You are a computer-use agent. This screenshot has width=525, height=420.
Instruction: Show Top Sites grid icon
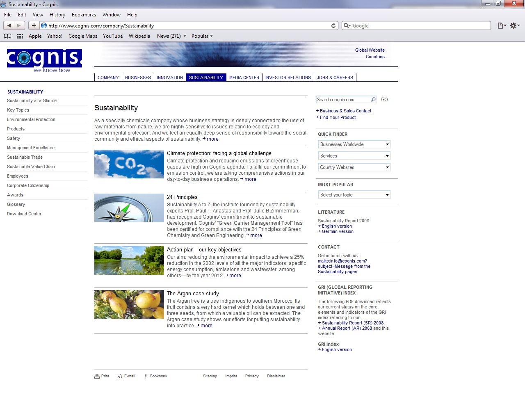[x=20, y=36]
